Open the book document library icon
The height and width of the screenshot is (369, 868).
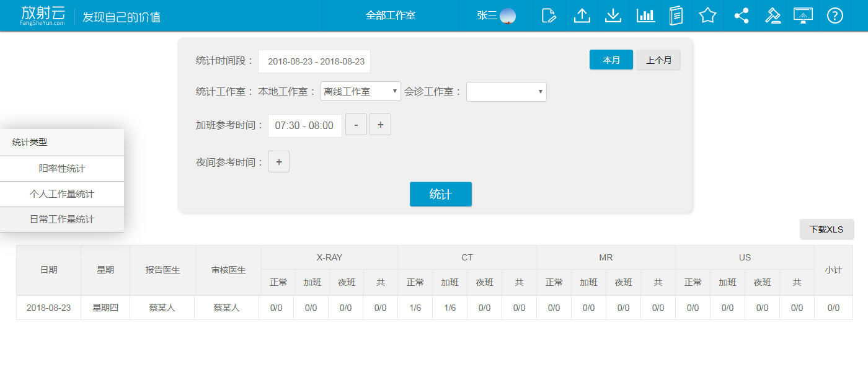(x=676, y=16)
